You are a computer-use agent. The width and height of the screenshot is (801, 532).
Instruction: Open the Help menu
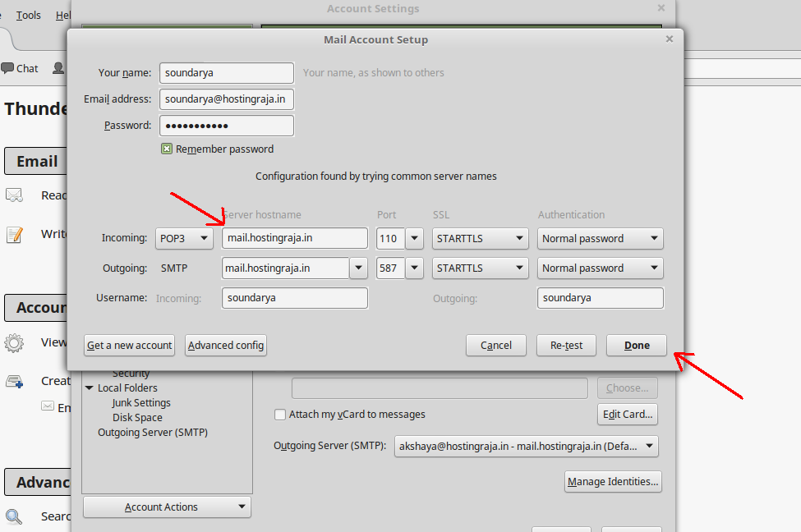point(63,14)
